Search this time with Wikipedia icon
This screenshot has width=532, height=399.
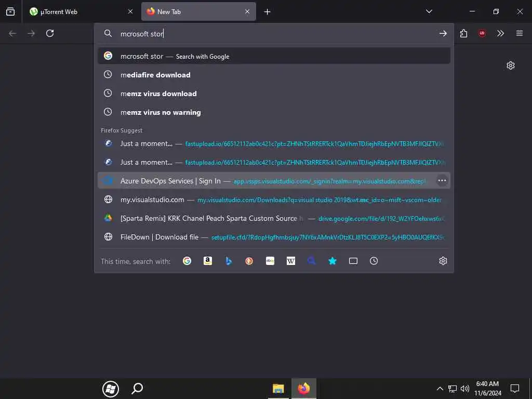click(x=291, y=261)
